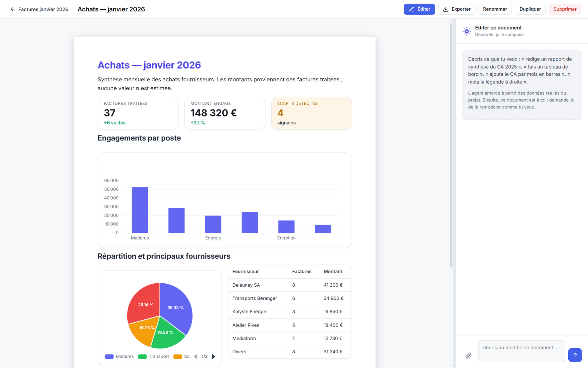
Task: Open the Factures janvier 2026 breadcrumb link
Action: [43, 9]
